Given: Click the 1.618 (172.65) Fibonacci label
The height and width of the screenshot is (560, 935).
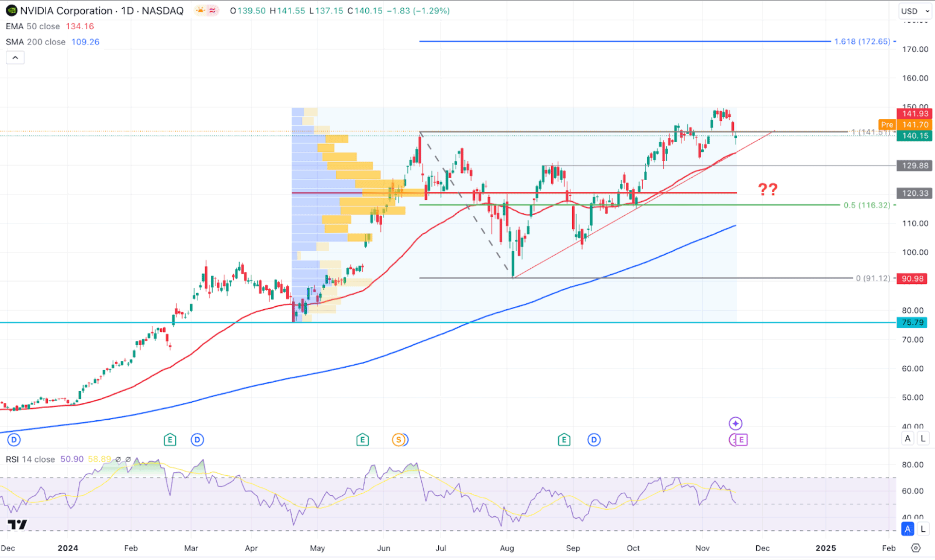Looking at the screenshot, I should tap(862, 41).
